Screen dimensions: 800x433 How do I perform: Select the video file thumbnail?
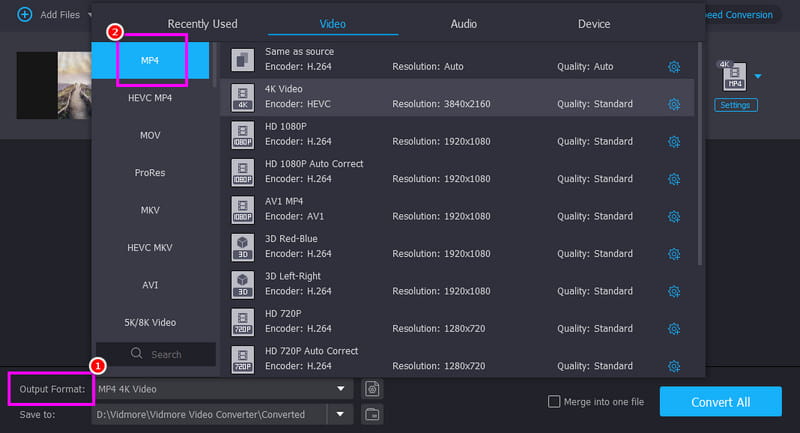(54, 85)
